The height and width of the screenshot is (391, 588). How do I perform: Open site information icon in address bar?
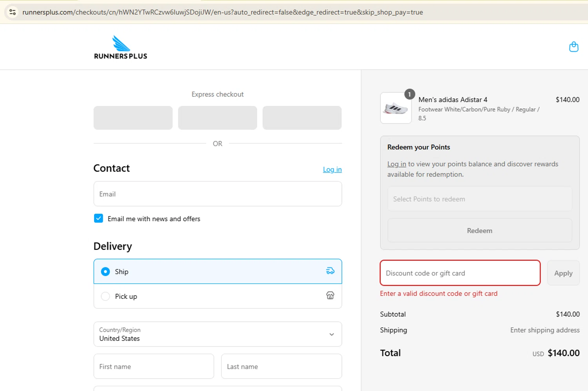pos(13,12)
